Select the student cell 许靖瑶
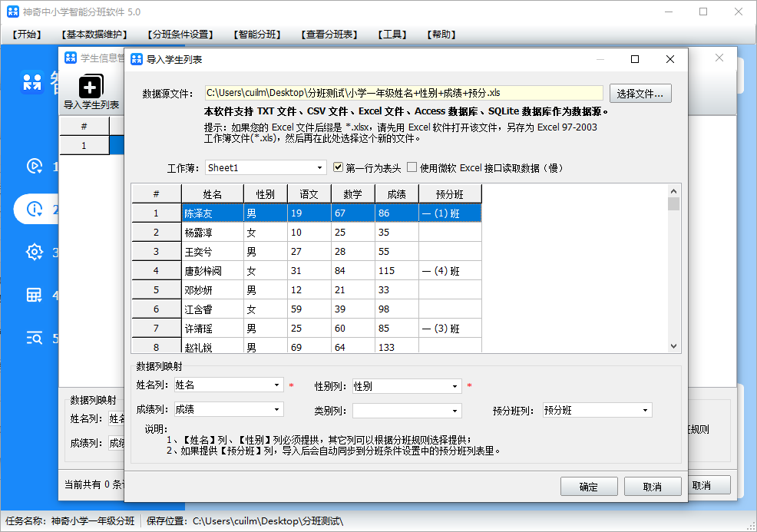Viewport: 757px width, 532px height. pos(213,329)
